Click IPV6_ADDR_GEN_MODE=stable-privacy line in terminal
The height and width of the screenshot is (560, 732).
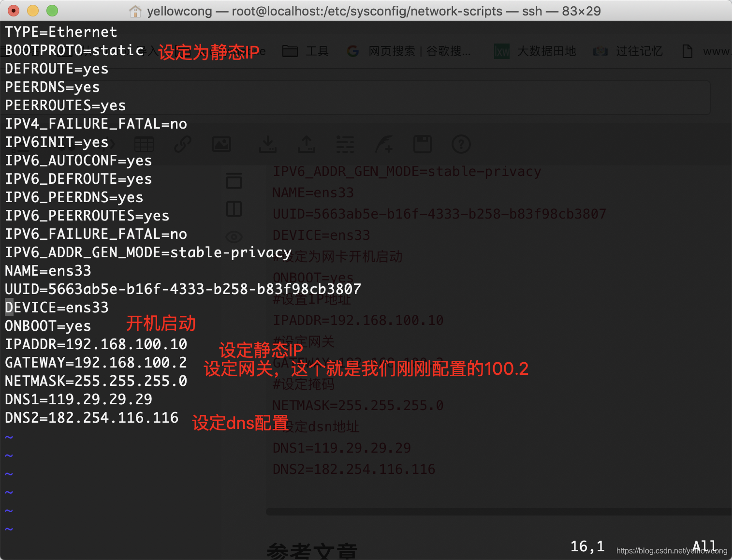[148, 252]
